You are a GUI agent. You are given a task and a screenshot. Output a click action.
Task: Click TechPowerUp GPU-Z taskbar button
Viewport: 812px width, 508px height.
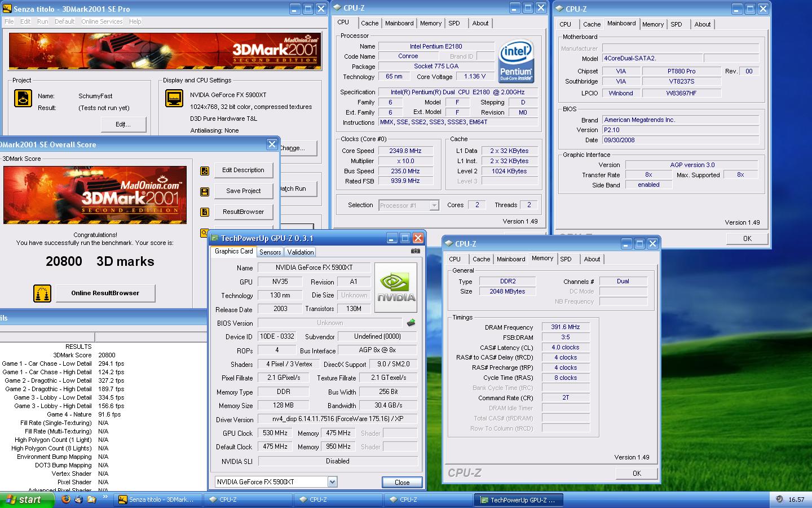(518, 500)
